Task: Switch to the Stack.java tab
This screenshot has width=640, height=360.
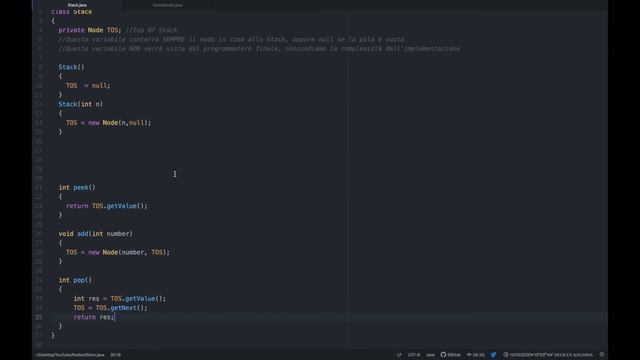Action: pos(77,5)
